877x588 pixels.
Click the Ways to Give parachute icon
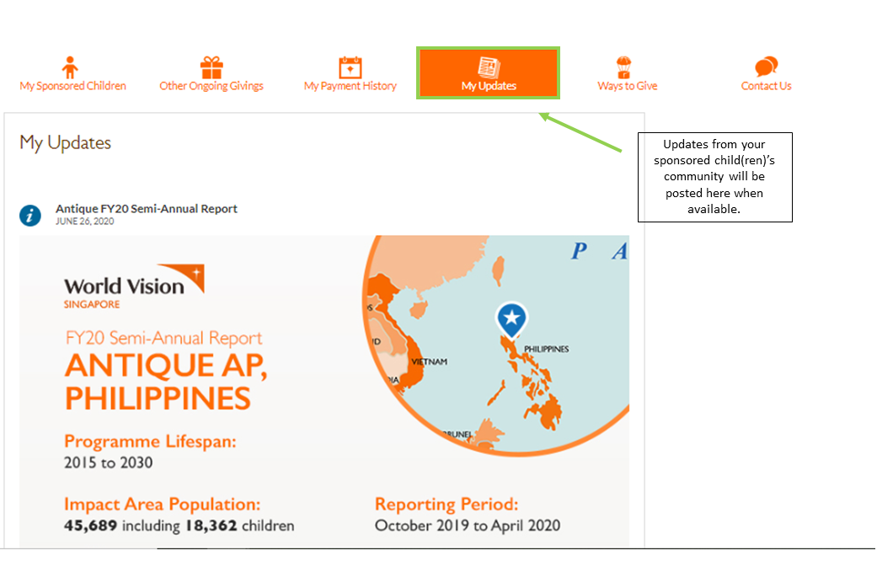624,67
